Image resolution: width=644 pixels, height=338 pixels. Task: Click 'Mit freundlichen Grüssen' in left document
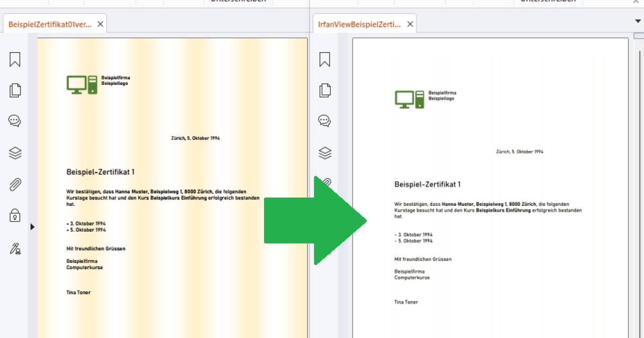click(96, 249)
